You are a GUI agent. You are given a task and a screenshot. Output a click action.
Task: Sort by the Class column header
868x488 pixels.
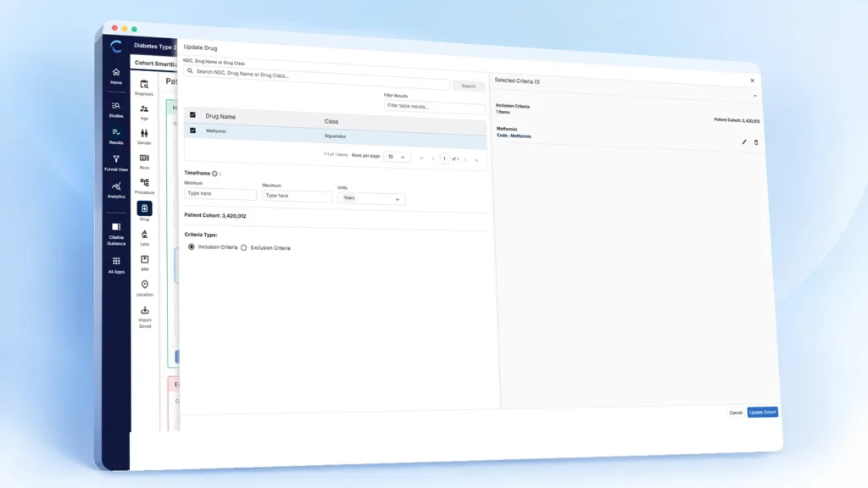click(331, 121)
